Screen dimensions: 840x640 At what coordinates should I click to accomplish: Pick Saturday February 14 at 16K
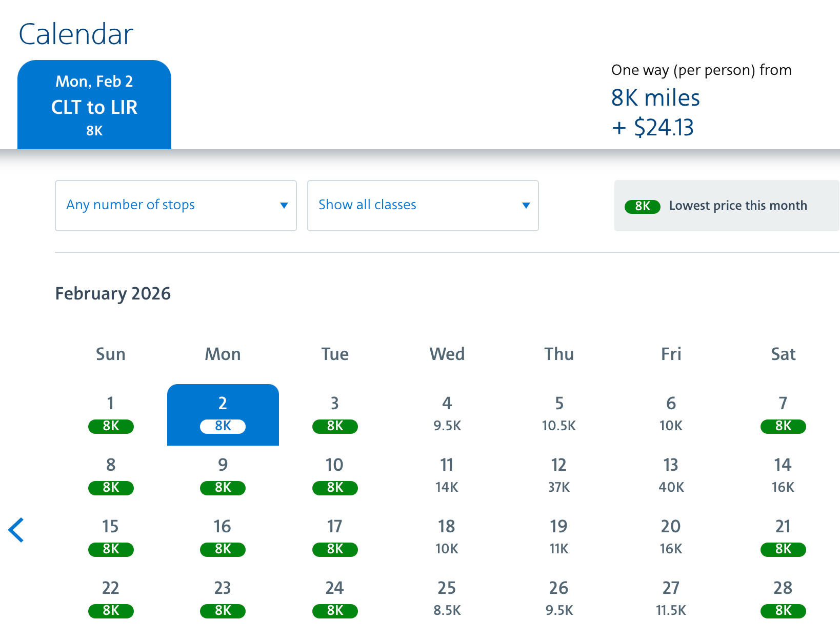(783, 476)
